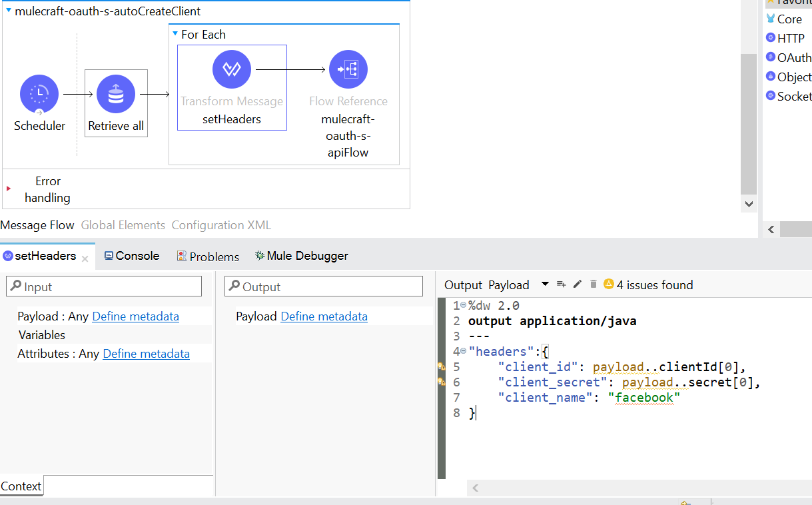Click the Flow Reference component icon
Viewport: 812px width, 505px height.
pos(348,69)
